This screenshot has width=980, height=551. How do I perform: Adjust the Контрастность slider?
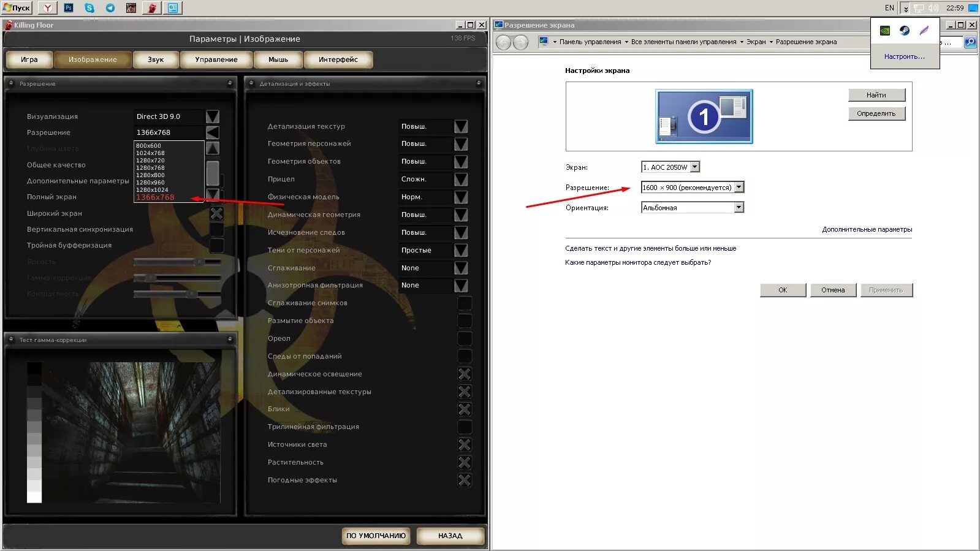click(x=177, y=294)
